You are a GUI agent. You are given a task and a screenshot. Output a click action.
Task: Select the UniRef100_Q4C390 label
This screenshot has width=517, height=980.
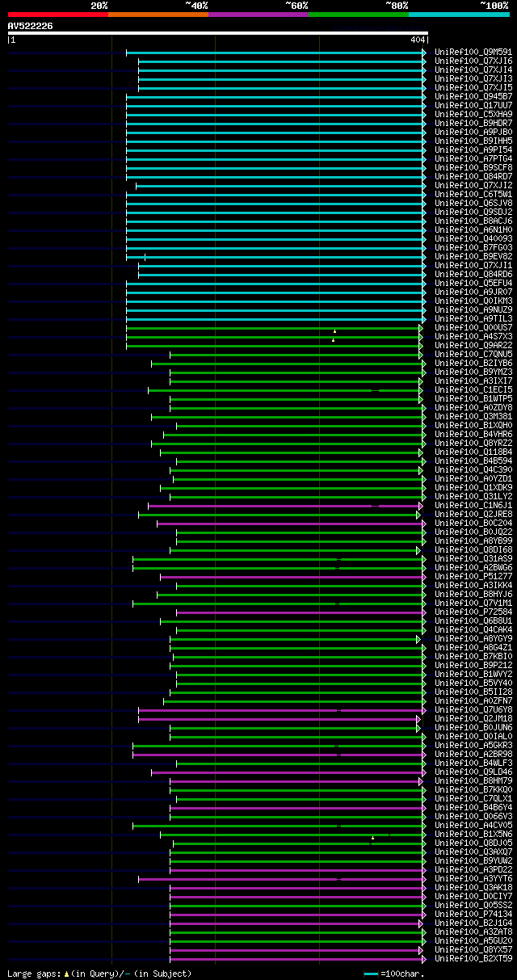tap(473, 470)
